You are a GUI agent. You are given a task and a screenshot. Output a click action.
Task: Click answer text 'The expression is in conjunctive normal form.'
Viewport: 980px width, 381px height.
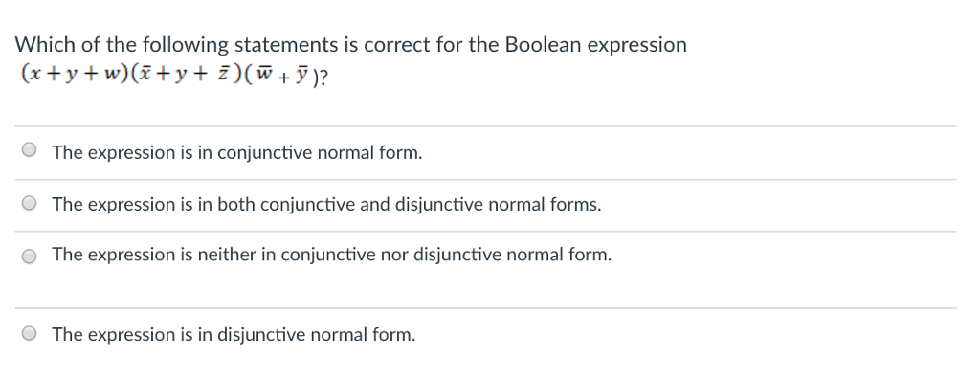pos(237,152)
